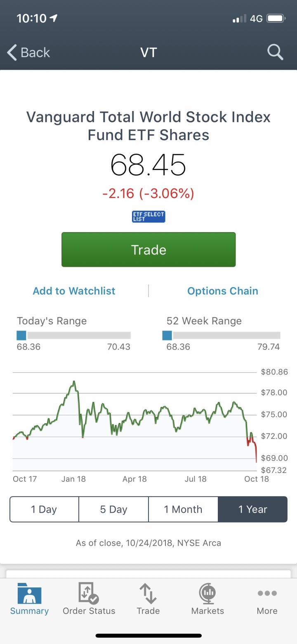Viewport: 297px width, 644px height.
Task: Tap the Trade arrows icon in bottom bar
Action: tap(148, 594)
